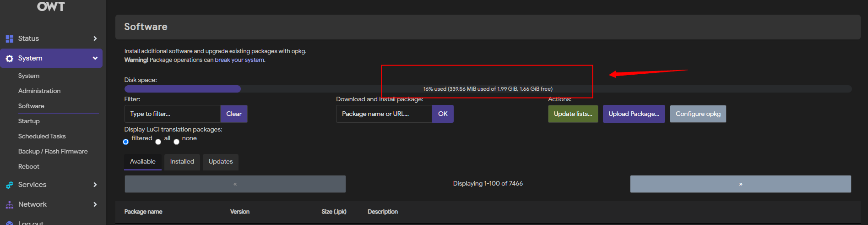
Task: Click the Log out icon
Action: [x=10, y=223]
